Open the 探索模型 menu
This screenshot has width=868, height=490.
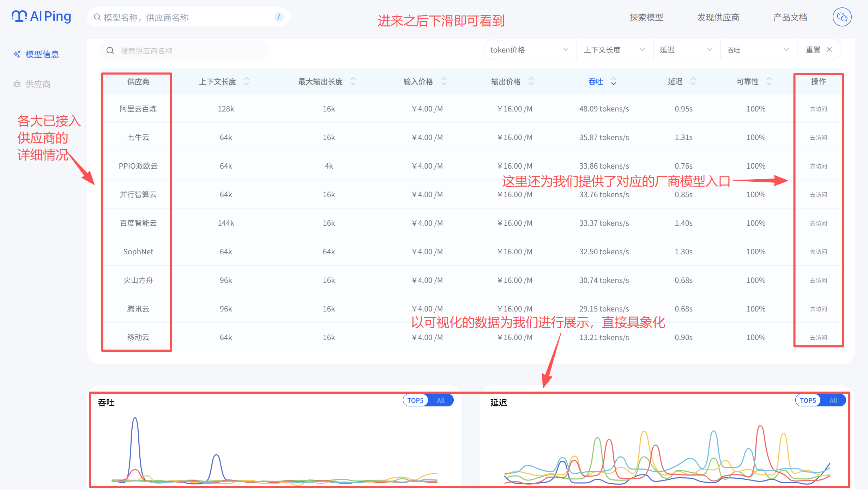[x=646, y=17]
